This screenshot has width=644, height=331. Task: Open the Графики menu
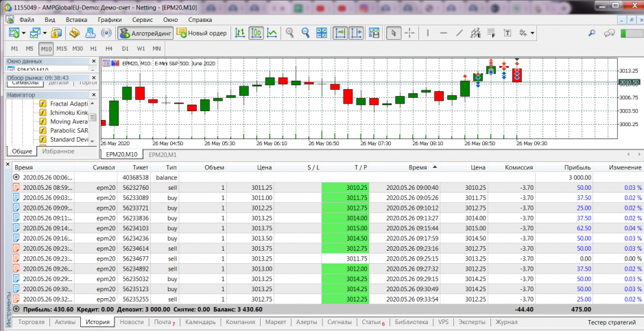tap(110, 20)
